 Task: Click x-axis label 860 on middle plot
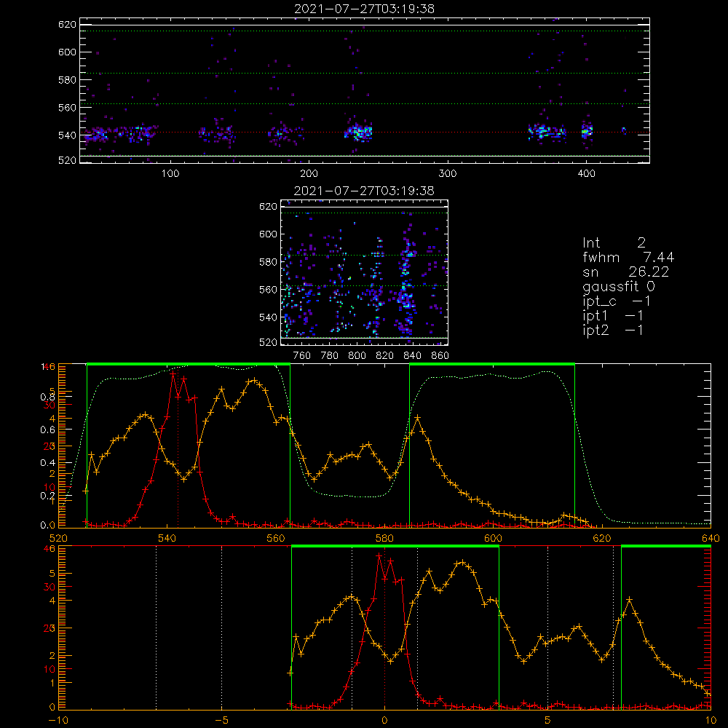coord(440,356)
